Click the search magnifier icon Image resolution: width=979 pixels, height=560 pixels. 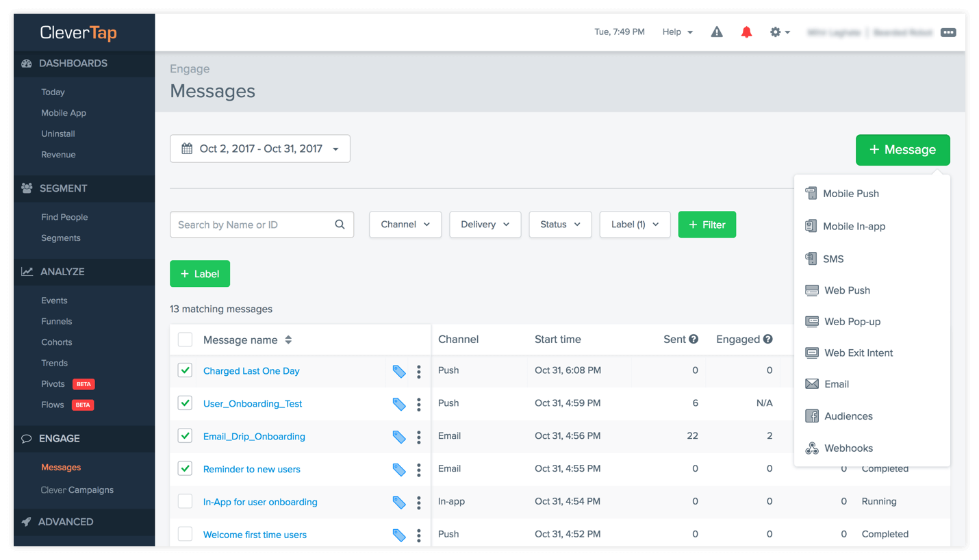coord(340,224)
